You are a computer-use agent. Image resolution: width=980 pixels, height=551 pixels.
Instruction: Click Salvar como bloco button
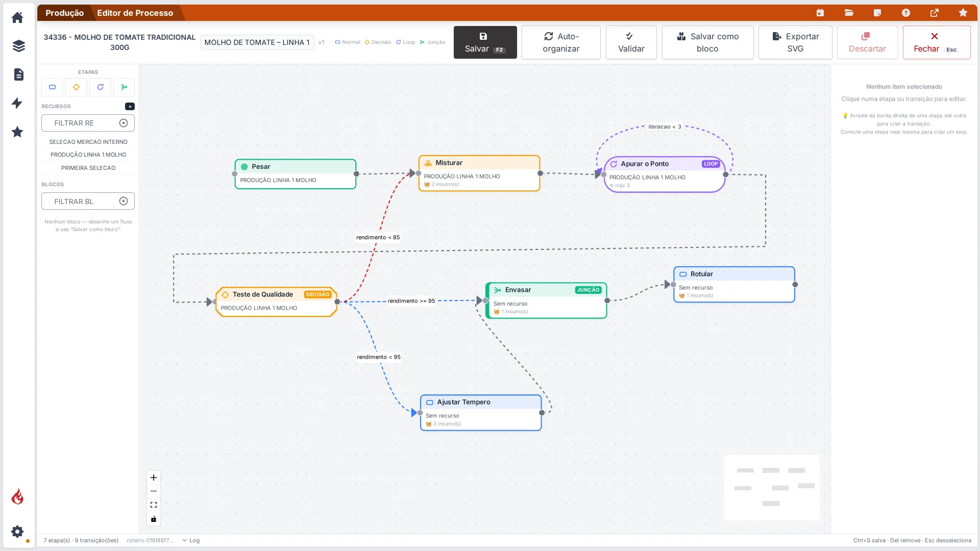[707, 42]
